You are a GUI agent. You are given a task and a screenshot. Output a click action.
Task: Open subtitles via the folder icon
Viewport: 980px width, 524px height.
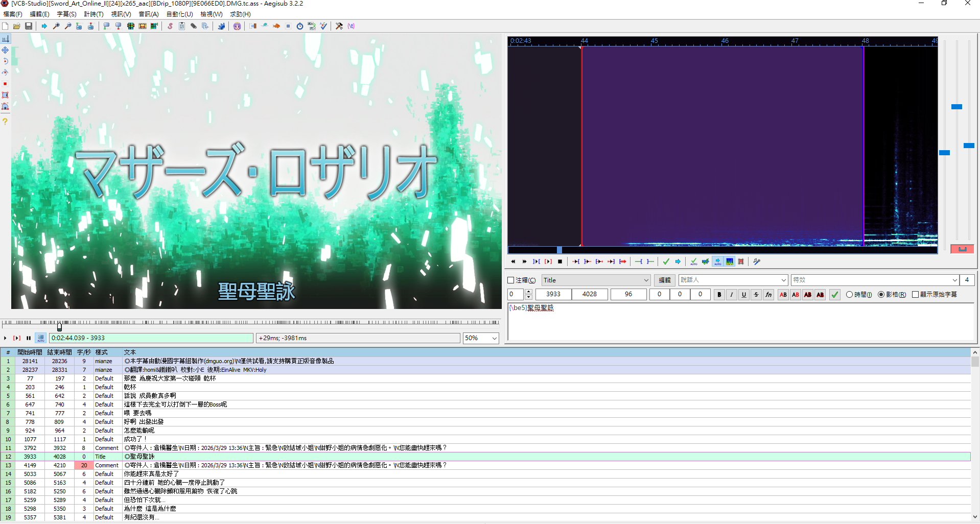coord(17,26)
